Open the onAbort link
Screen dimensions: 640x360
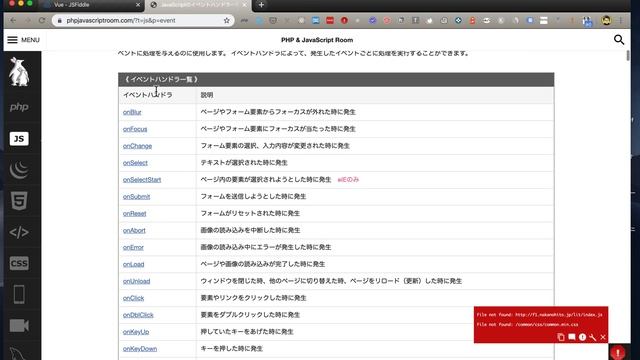[134, 231]
